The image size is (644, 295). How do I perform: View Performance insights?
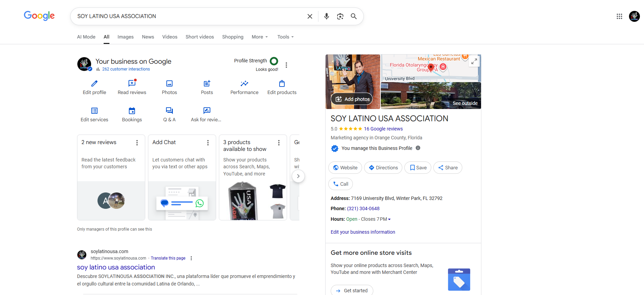pyautogui.click(x=244, y=87)
